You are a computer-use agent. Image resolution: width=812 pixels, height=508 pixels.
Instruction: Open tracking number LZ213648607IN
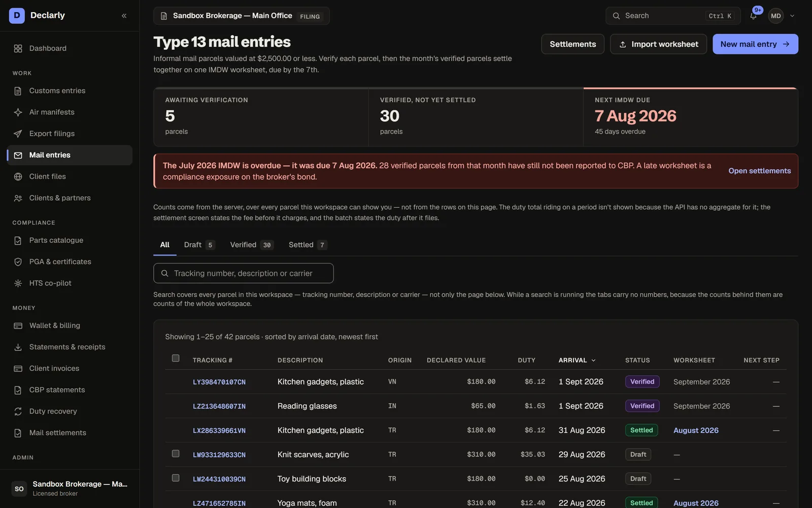pyautogui.click(x=219, y=406)
